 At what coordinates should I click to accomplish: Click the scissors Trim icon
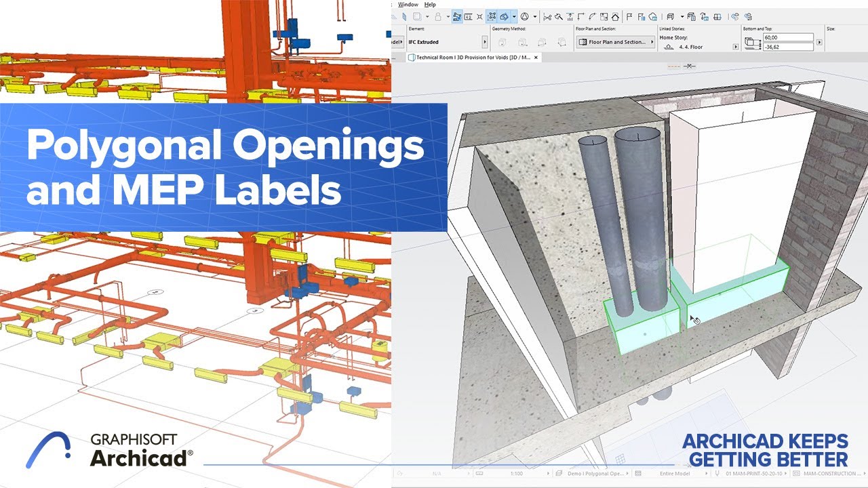point(547,16)
